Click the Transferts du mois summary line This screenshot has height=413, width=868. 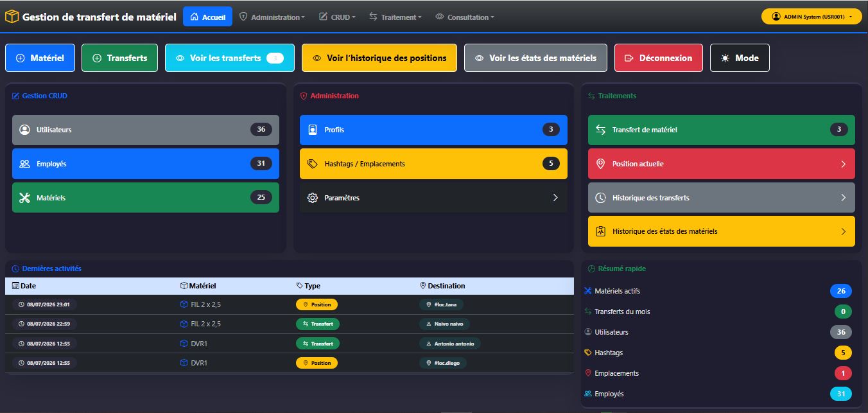pos(717,312)
